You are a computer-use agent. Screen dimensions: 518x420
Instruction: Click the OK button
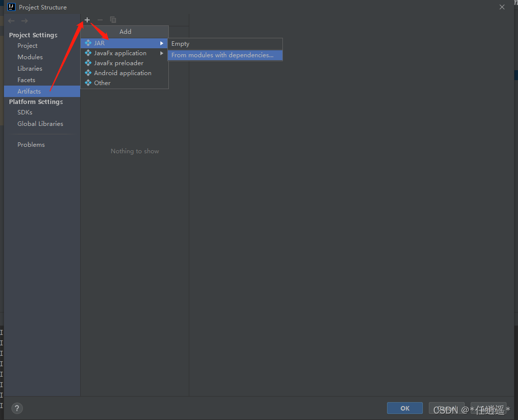(x=404, y=408)
